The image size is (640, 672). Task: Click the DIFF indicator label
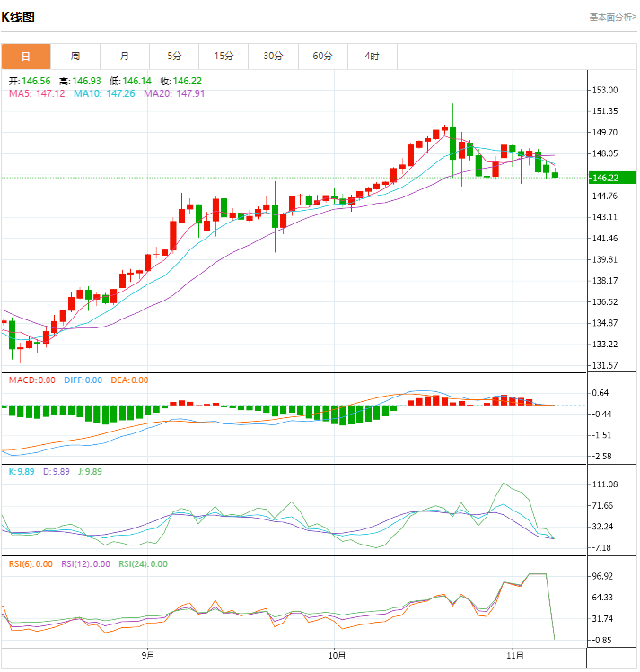coord(83,380)
